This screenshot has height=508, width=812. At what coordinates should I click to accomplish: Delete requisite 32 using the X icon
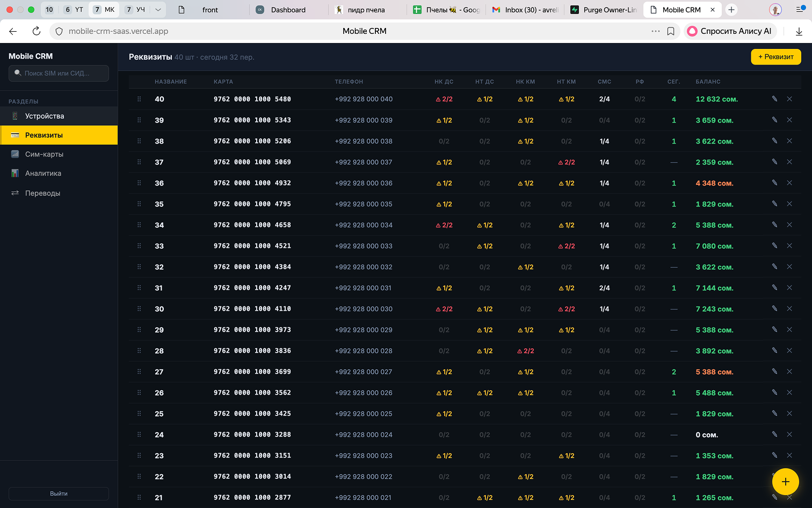tap(789, 267)
